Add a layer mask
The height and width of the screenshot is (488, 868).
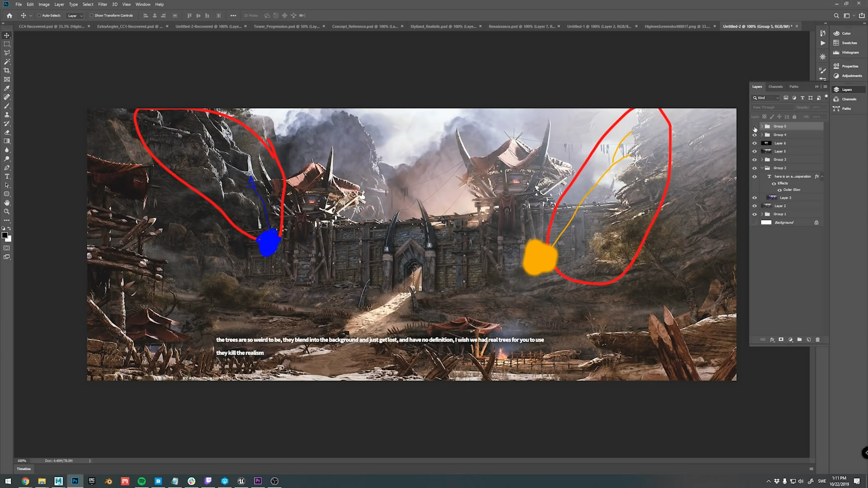[x=781, y=339]
